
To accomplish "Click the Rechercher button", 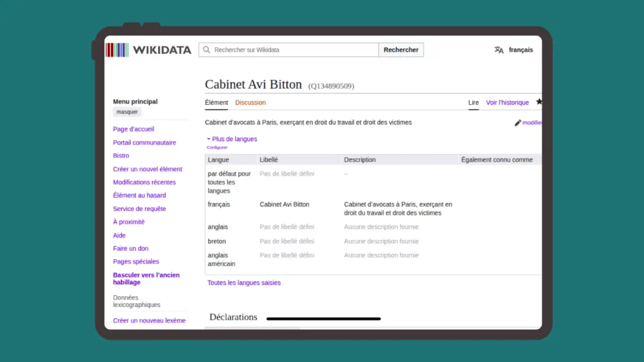I will pos(401,50).
